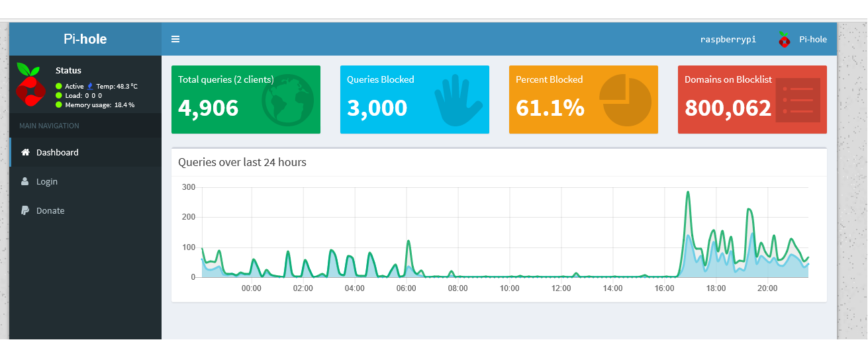The image size is (868, 340).
Task: Click the green Active status dot
Action: click(59, 86)
